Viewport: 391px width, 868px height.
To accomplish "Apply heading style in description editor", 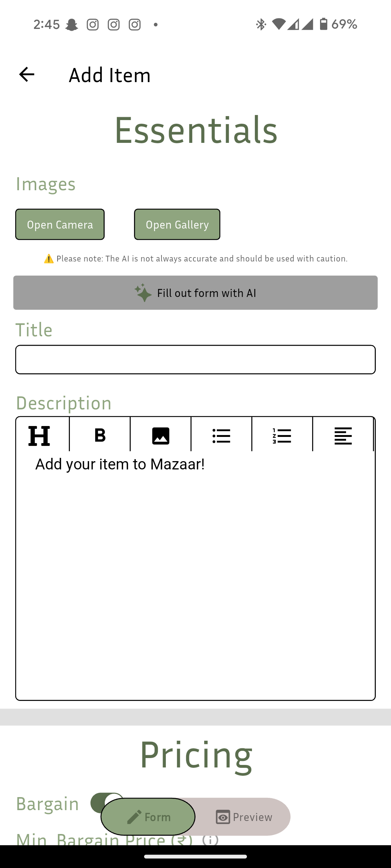I will click(39, 435).
